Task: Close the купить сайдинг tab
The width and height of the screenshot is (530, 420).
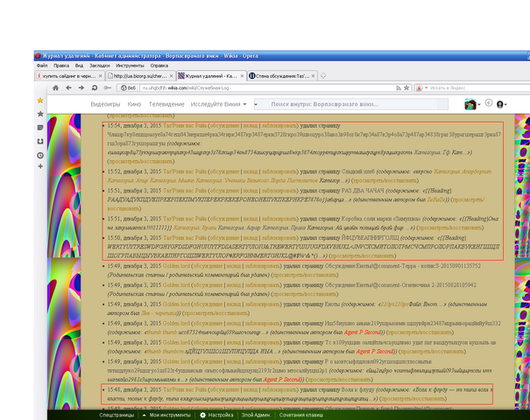Action: (101, 76)
